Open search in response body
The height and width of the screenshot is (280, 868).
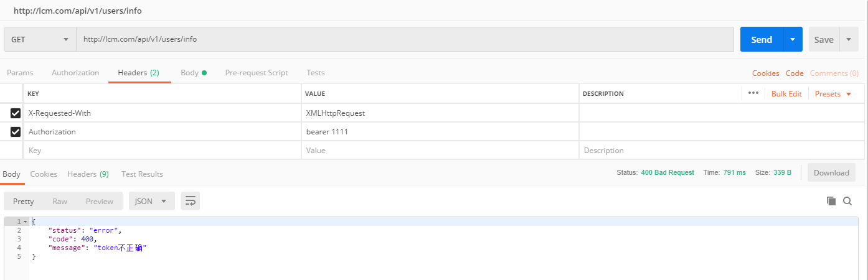point(847,201)
